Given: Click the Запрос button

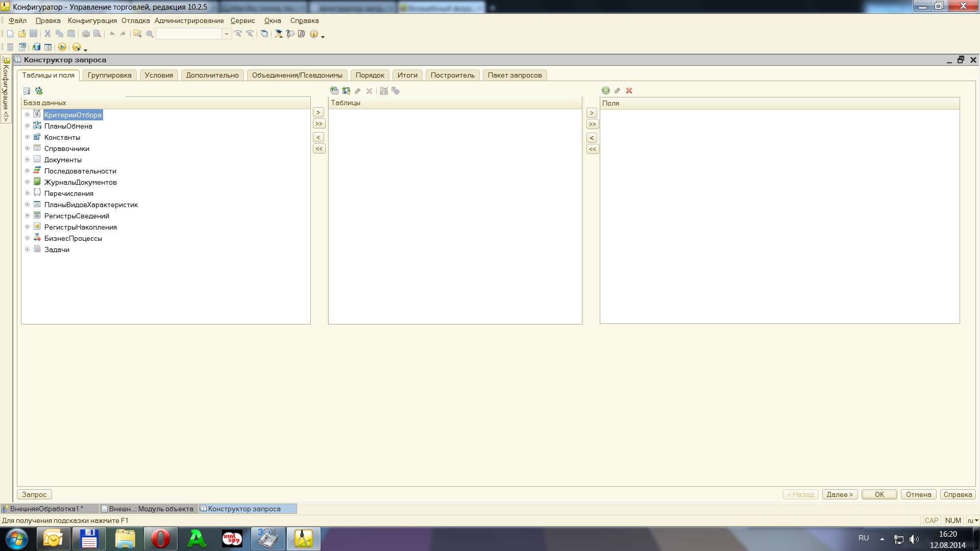Looking at the screenshot, I should (x=34, y=494).
